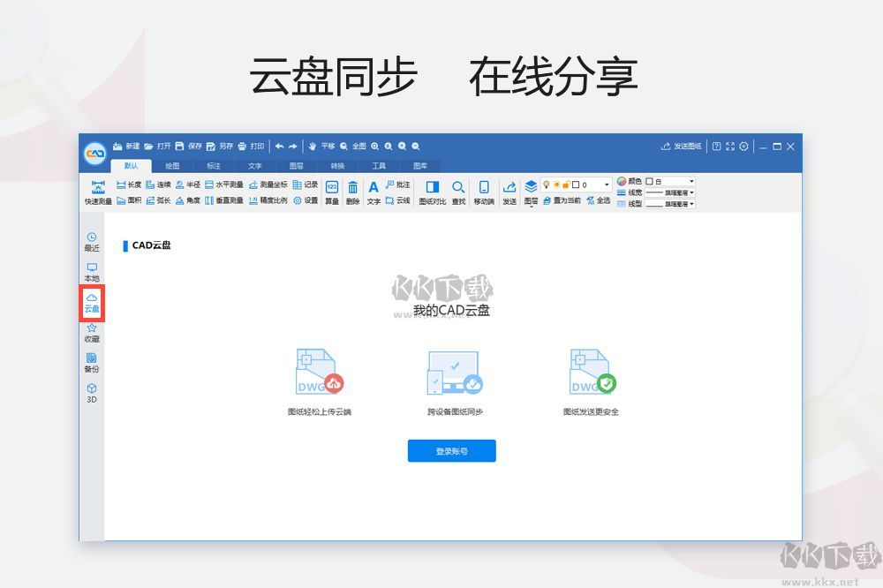Activate the 云线 revision cloud tool
Image resolution: width=883 pixels, height=588 pixels.
398,200
